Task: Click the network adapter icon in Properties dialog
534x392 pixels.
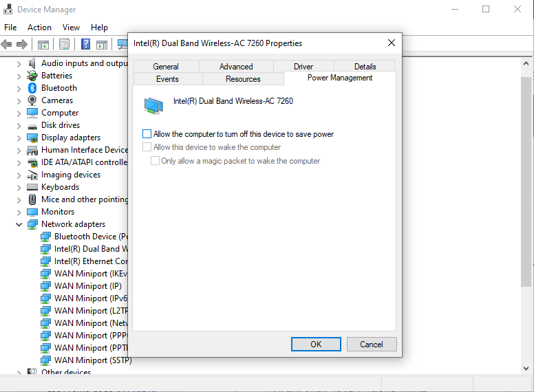Action: [153, 106]
